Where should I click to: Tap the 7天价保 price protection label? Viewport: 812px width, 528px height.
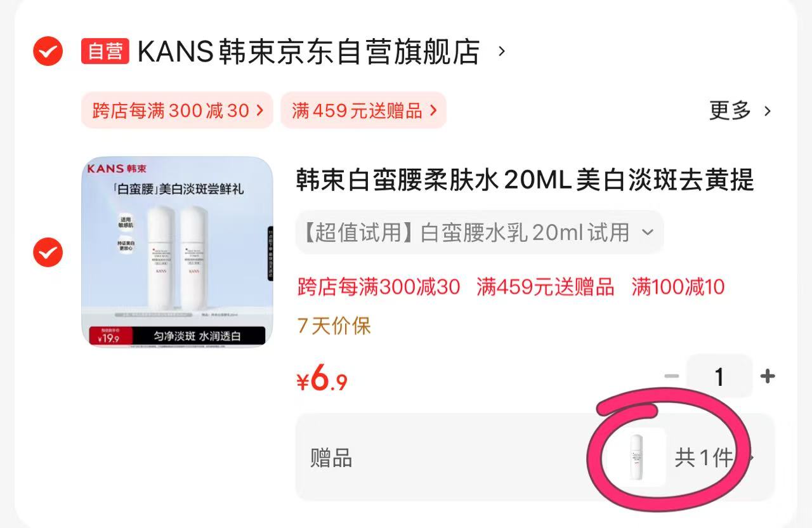334,326
